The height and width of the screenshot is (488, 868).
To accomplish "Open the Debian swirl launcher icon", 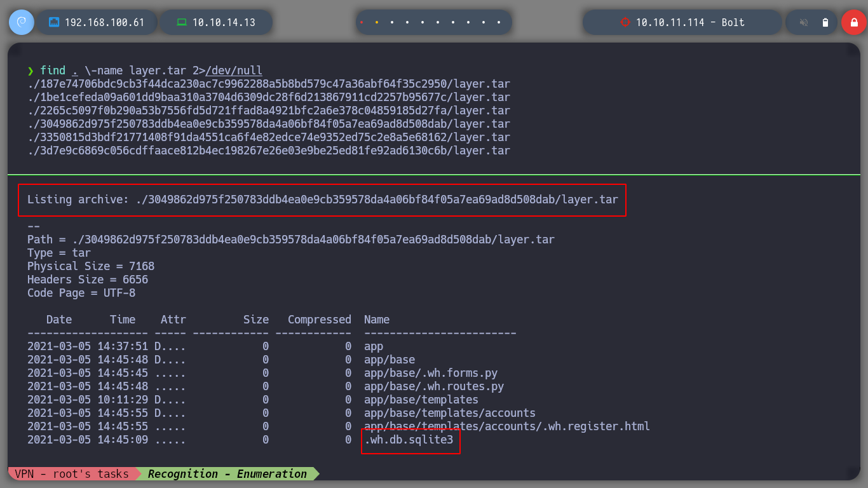I will click(x=22, y=22).
